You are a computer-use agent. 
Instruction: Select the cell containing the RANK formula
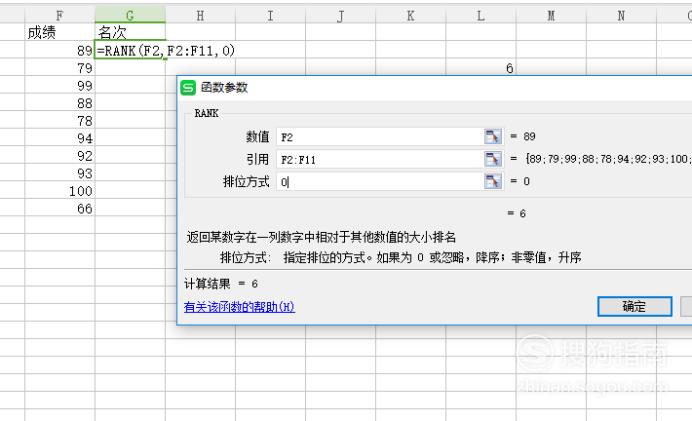pos(130,50)
